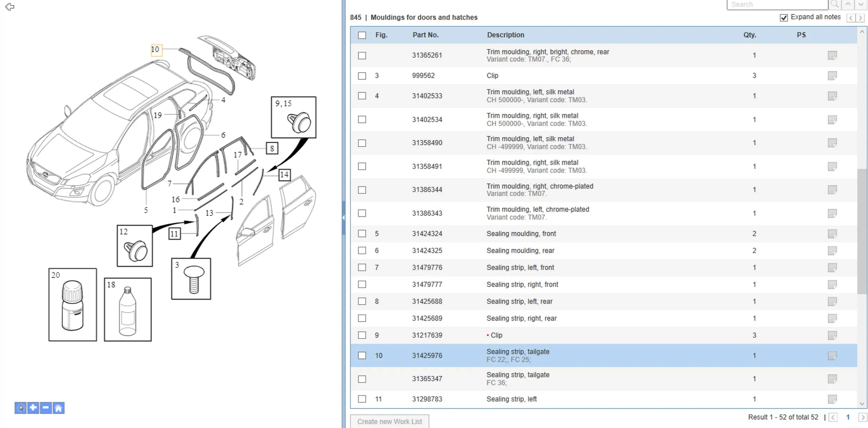Sort table by Part No. column header
Screen dimensions: 868x428
click(425, 35)
